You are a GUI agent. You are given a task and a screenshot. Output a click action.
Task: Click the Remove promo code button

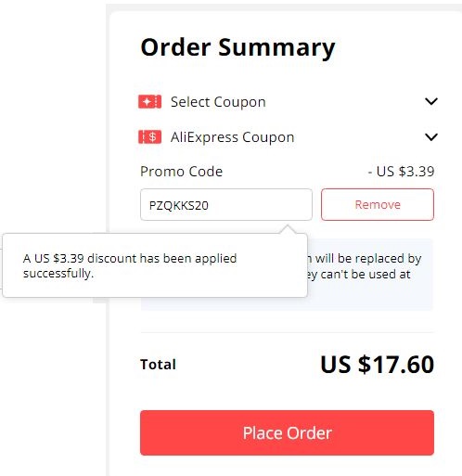point(378,204)
